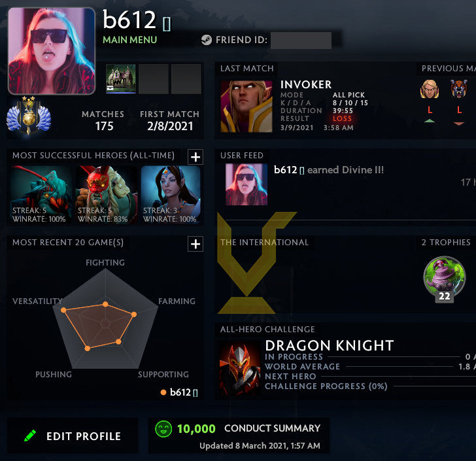The width and height of the screenshot is (476, 461).
Task: Open the Invoker last match portrait
Action: [246, 107]
